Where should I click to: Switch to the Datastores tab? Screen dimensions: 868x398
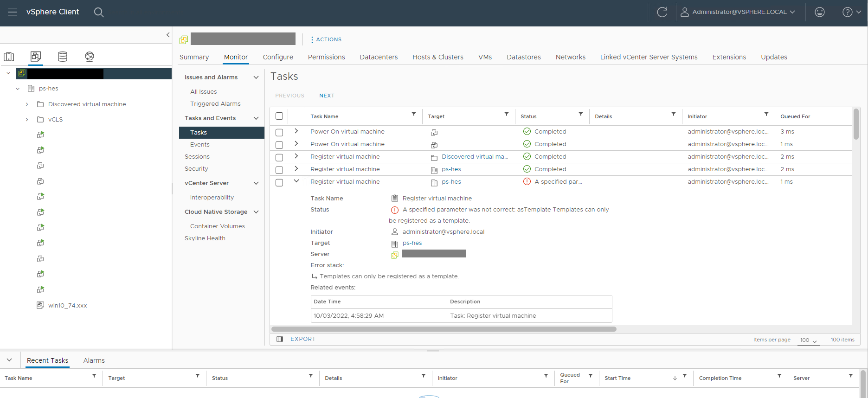click(524, 57)
